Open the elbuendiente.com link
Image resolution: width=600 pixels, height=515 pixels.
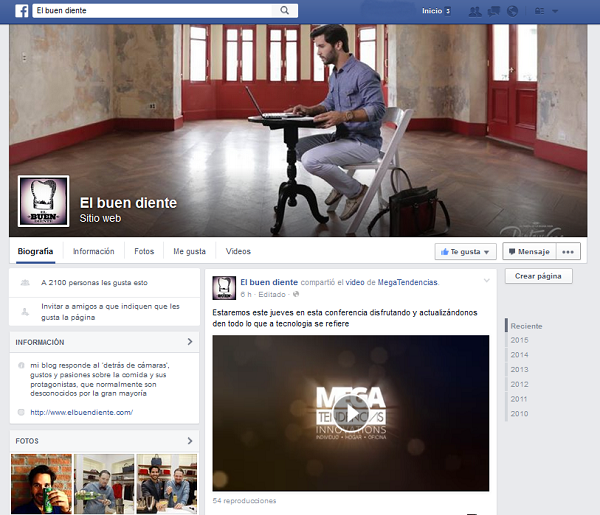[x=82, y=412]
